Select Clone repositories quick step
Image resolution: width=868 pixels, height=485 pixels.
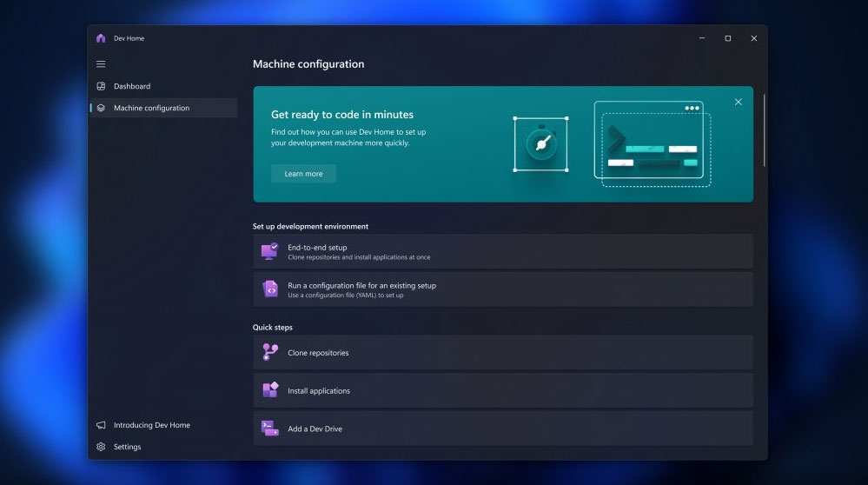click(x=503, y=352)
